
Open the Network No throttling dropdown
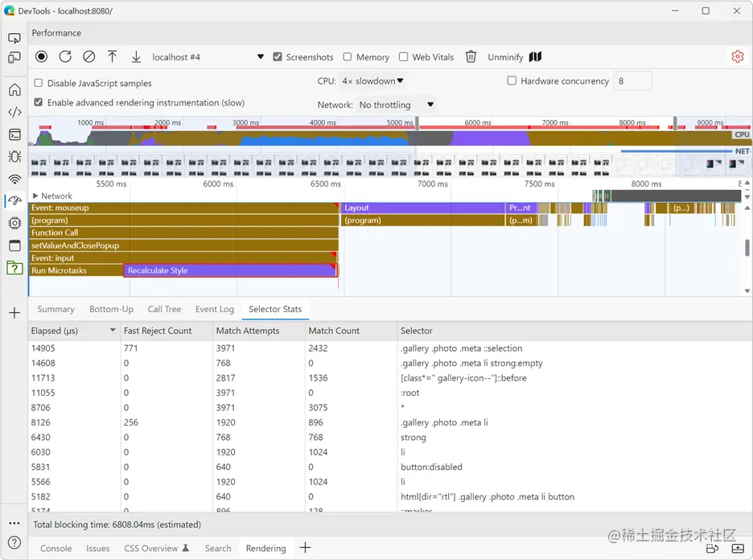point(396,105)
